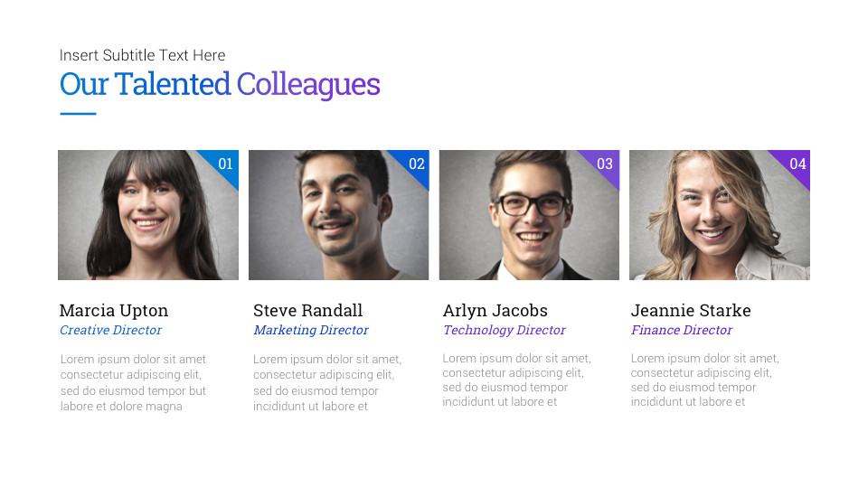Select the 02 corner badge on Steve's photo
Image resolution: width=868 pixels, height=488 pixels.
[417, 164]
